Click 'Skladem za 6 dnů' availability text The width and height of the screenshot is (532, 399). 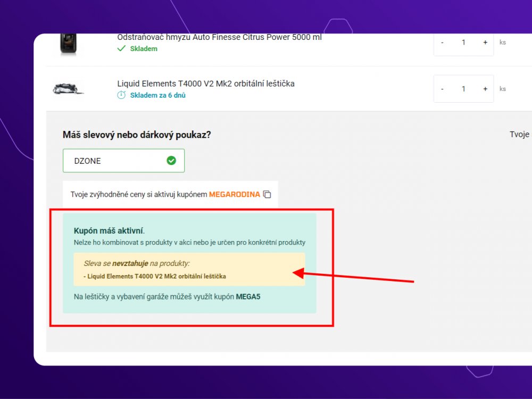click(158, 95)
